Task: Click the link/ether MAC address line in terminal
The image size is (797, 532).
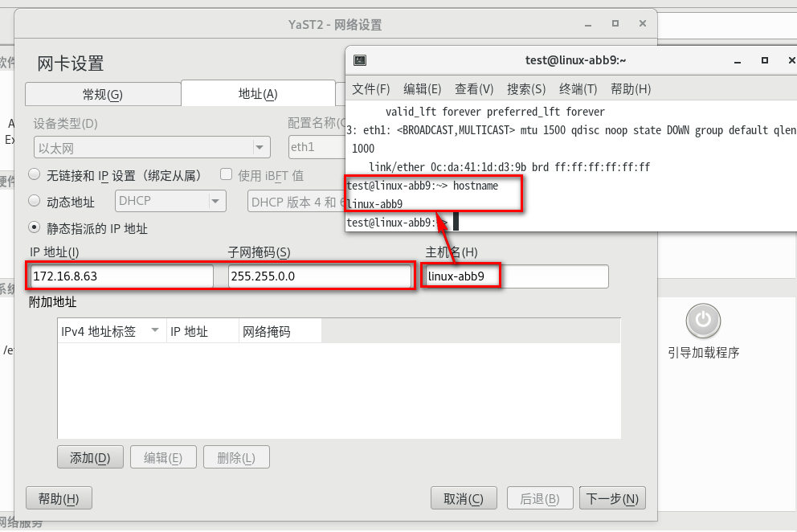Action: [509, 167]
